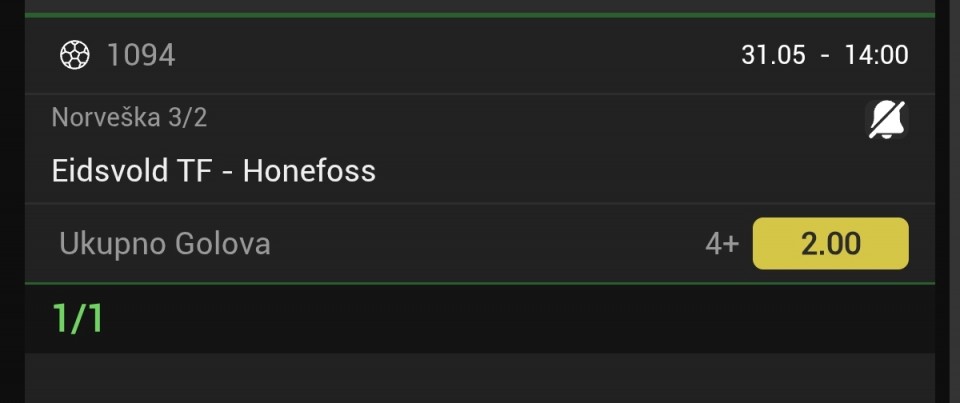This screenshot has width=960, height=403.
Task: Click match code 1094
Action: coord(141,55)
